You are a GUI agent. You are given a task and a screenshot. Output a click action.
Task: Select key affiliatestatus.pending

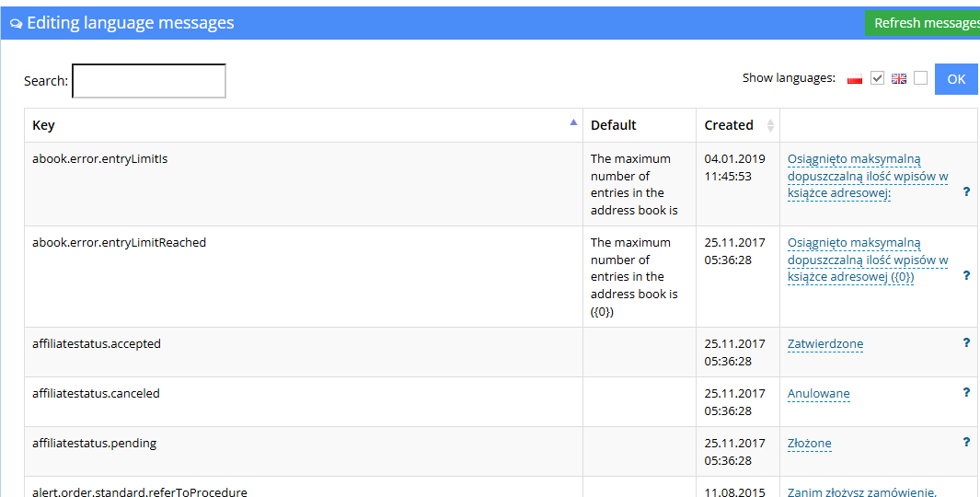pos(95,444)
